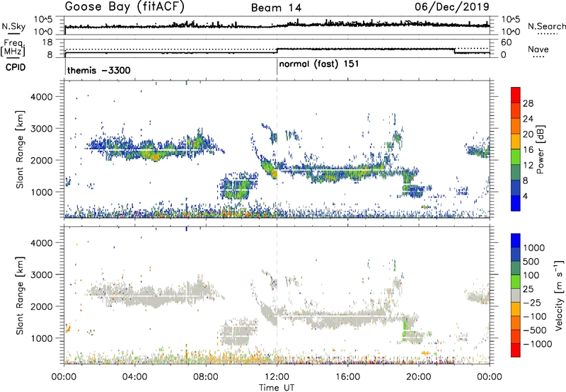
Task: Pick the red bottom segment of Velocity colorbar
Action: 516,350
